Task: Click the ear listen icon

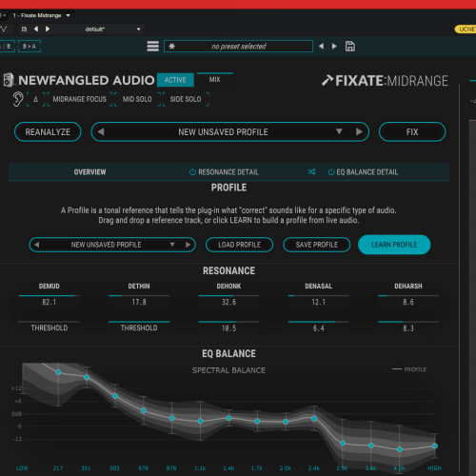Action: (x=18, y=99)
